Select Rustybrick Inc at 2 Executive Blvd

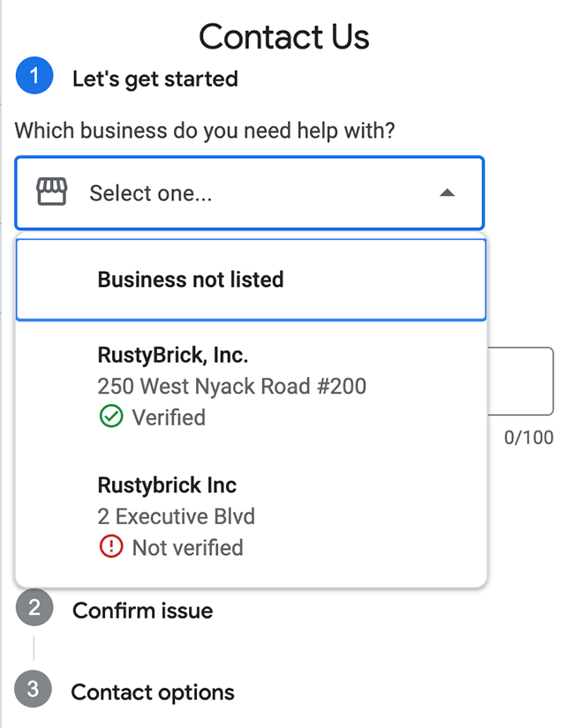251,516
